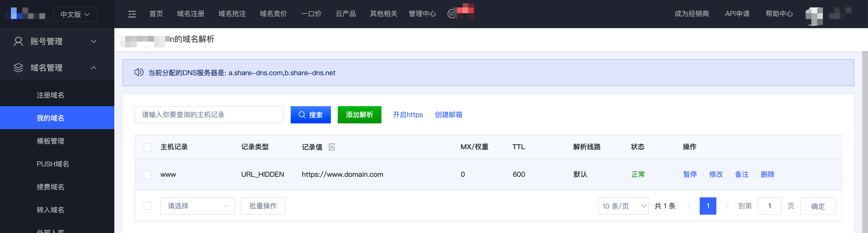This screenshot has height=233, width=868.
Task: Open the 请选择 batch action dropdown
Action: [197, 206]
